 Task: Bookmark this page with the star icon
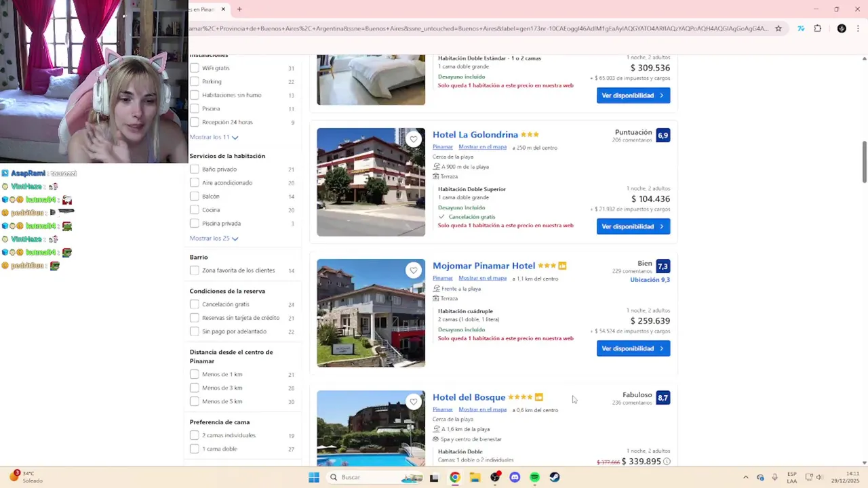pos(778,28)
